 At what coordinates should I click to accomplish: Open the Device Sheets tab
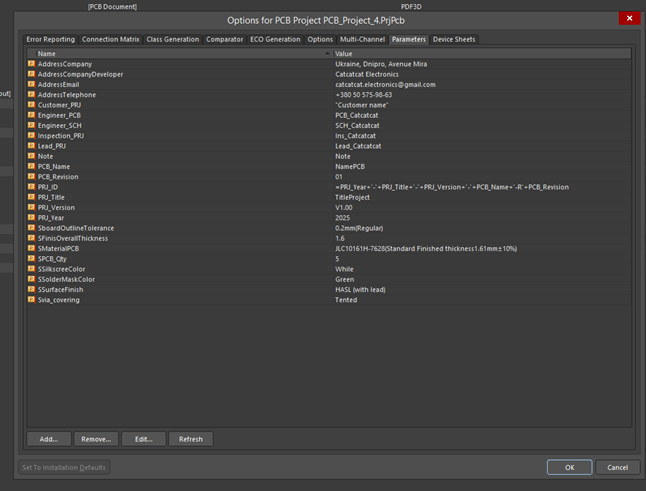point(454,40)
